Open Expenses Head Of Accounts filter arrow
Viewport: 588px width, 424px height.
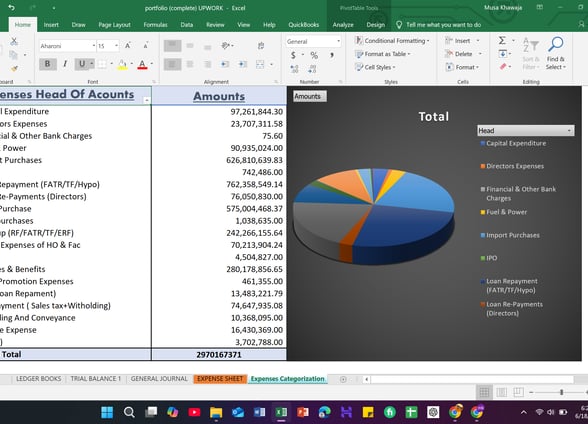tap(147, 100)
